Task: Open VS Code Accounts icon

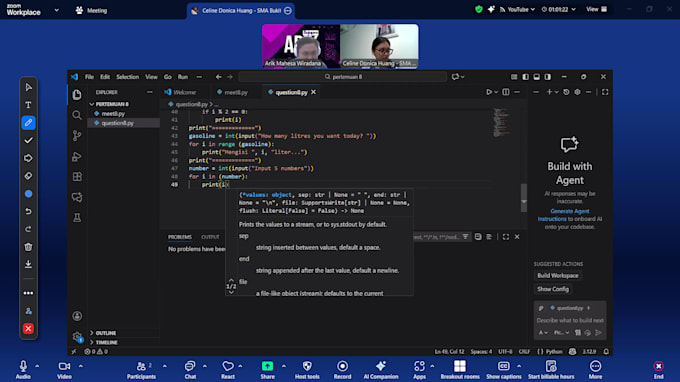Action: [77, 316]
